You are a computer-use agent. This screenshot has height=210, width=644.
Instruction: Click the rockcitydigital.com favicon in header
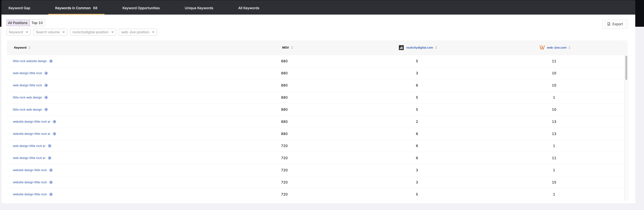click(401, 48)
